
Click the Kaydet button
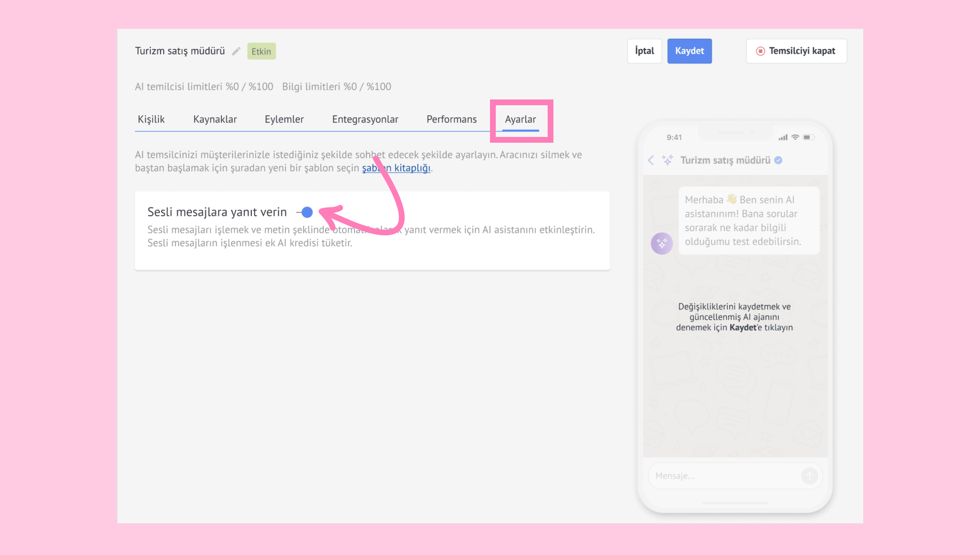coord(689,51)
